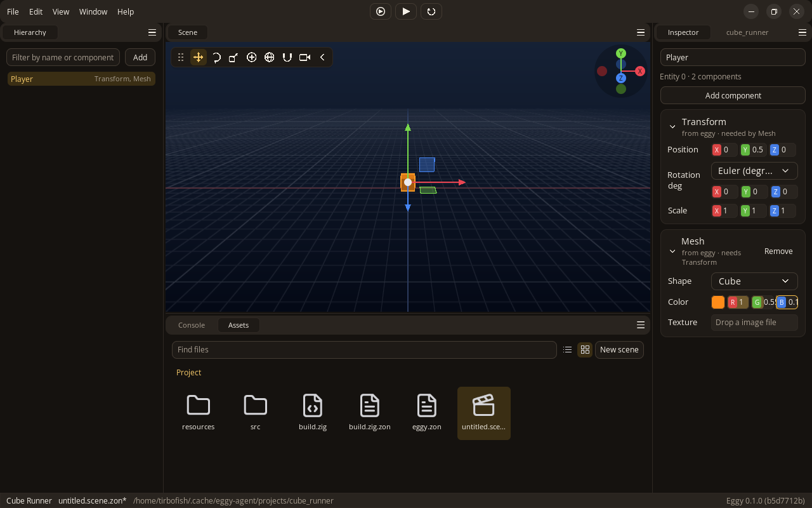Screen dimensions: 812x508
Task: Click the circled-plus pivot tool icon
Action: [252, 57]
